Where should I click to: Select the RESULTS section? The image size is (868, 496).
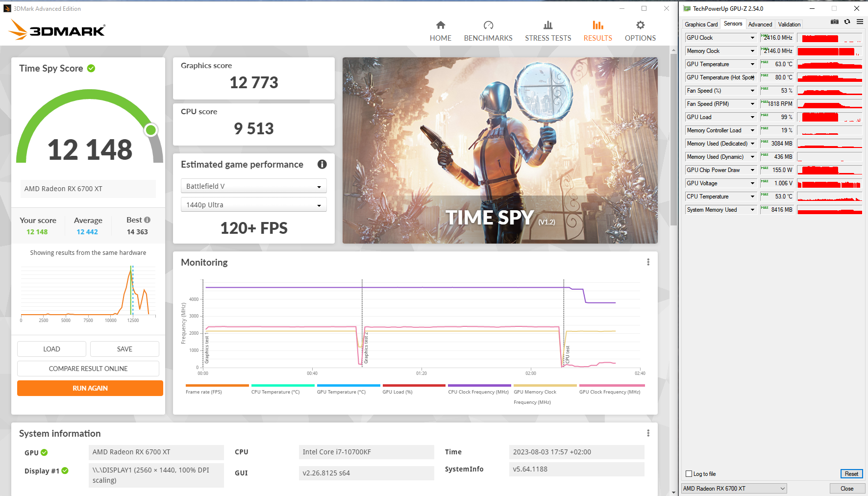pyautogui.click(x=597, y=31)
